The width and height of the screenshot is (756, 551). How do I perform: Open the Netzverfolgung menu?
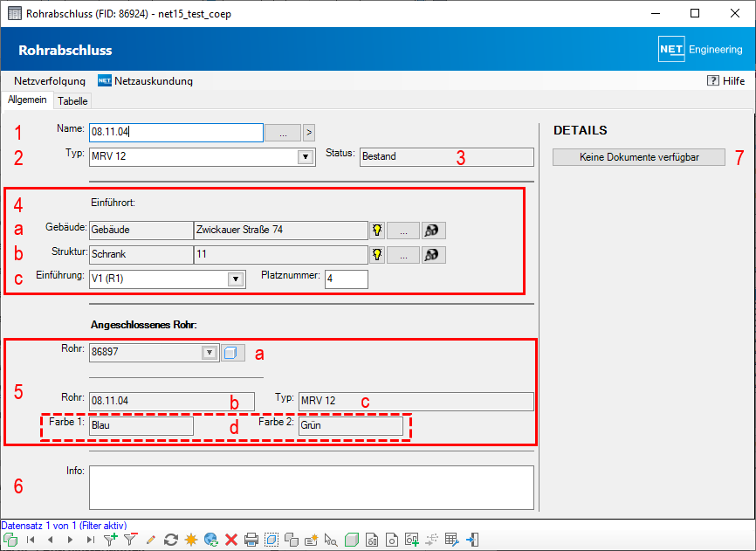pyautogui.click(x=50, y=81)
